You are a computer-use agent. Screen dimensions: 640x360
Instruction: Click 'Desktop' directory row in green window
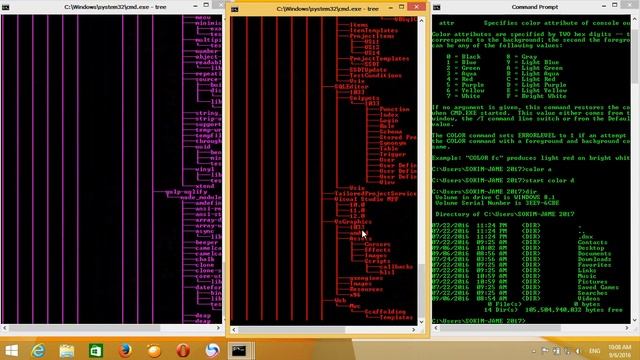518,248
